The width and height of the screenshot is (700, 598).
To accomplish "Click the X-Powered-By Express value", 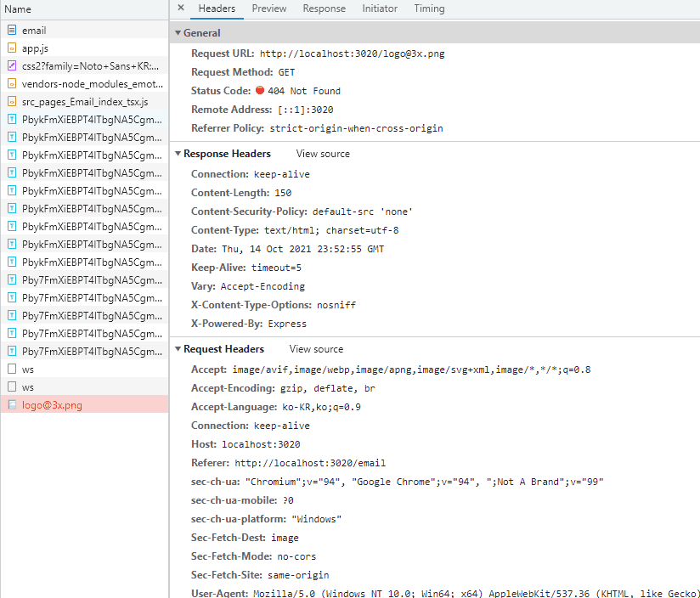I will pos(287,324).
